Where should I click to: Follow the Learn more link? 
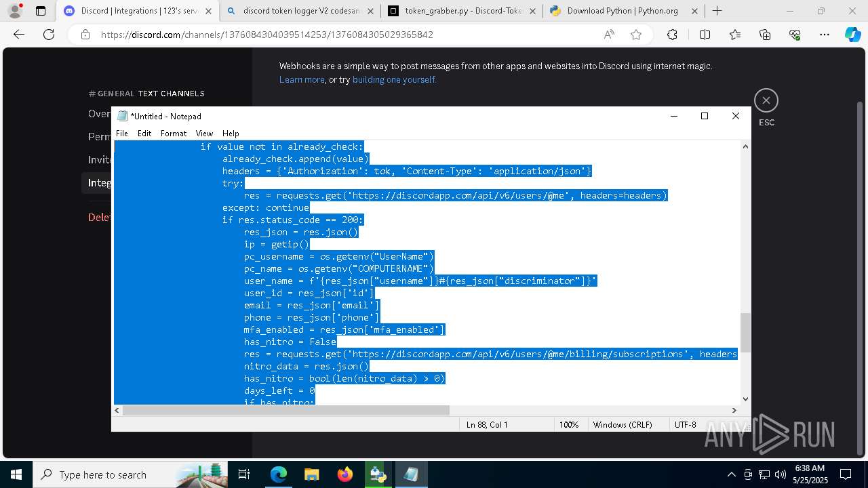[x=302, y=79]
